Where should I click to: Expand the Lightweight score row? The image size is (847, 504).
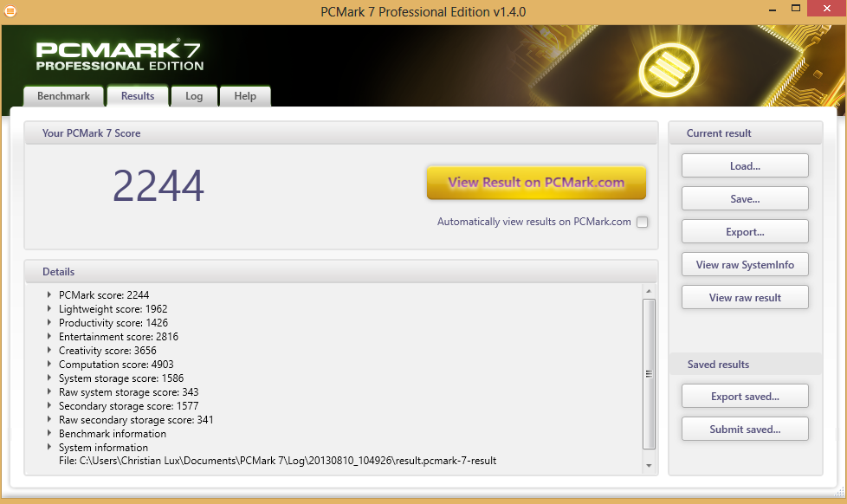click(49, 308)
